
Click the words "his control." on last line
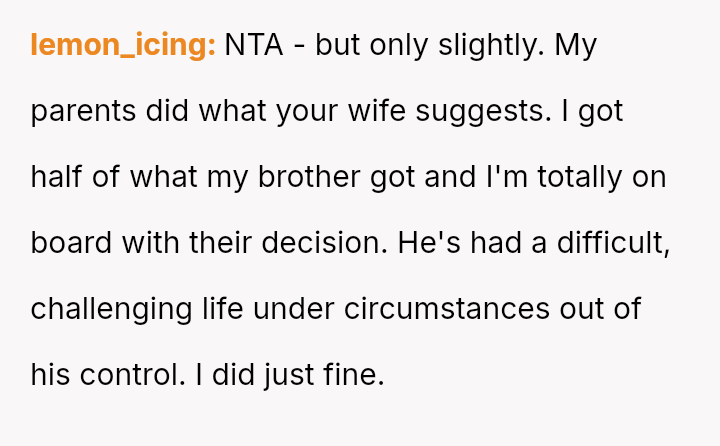pos(108,374)
